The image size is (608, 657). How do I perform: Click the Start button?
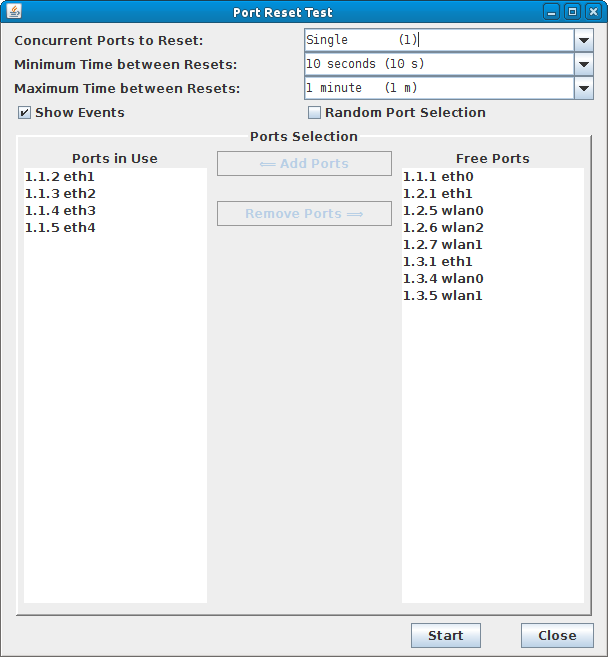click(446, 636)
